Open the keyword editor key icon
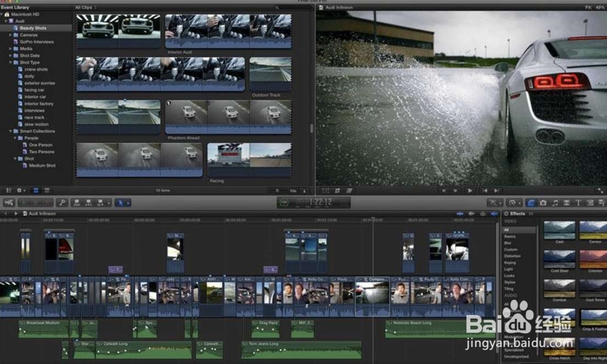Viewport: 607px width, 364px height. (62, 202)
